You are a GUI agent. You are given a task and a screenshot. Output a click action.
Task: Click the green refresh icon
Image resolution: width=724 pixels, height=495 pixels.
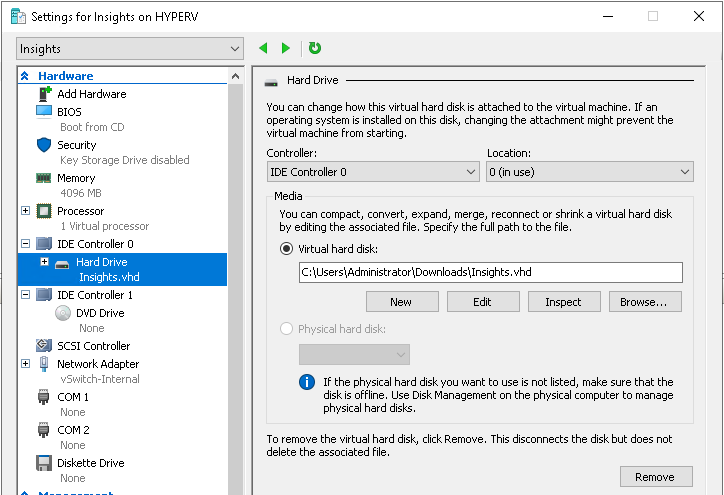(x=315, y=48)
